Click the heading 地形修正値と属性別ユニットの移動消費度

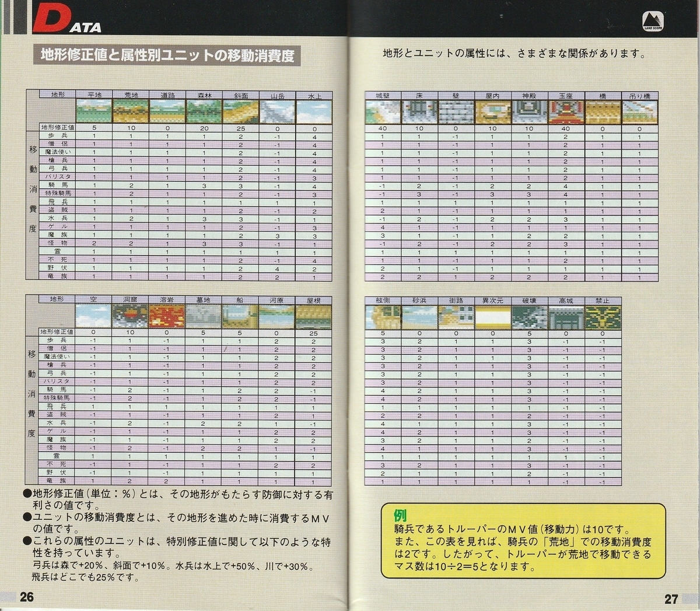(167, 55)
